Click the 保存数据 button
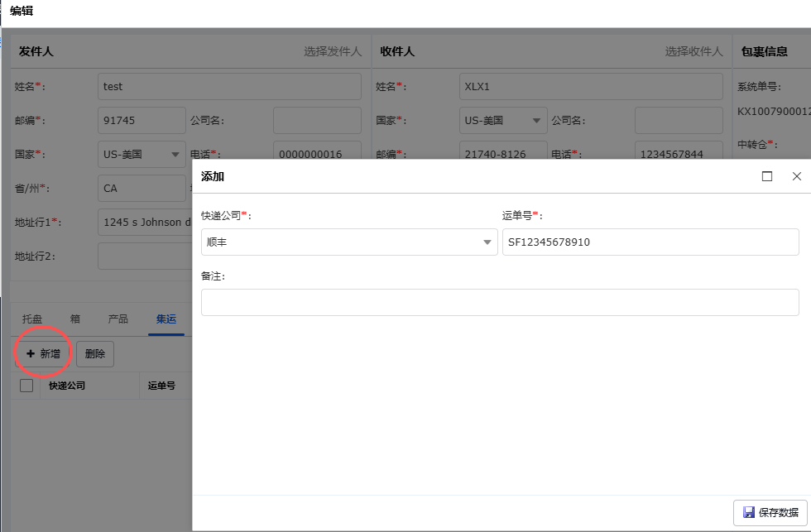The image size is (811, 532). pos(770,513)
